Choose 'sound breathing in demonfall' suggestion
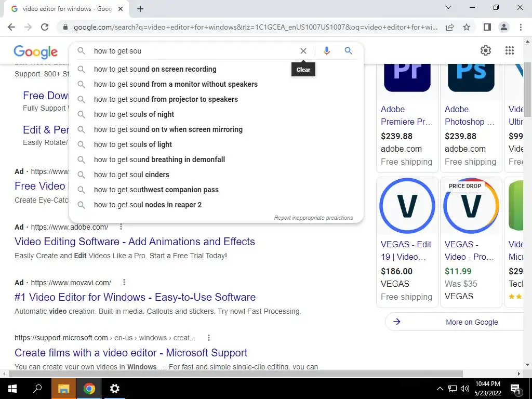This screenshot has height=399, width=532. click(x=216, y=159)
